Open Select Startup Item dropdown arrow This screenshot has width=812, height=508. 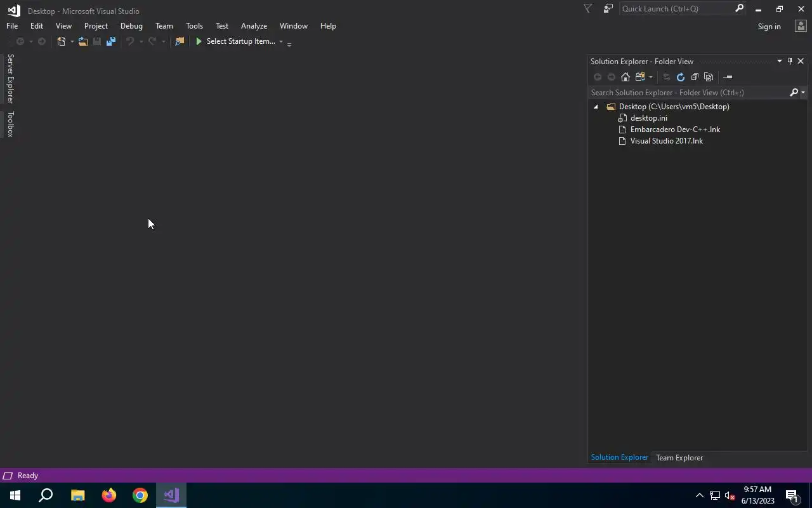(x=281, y=42)
